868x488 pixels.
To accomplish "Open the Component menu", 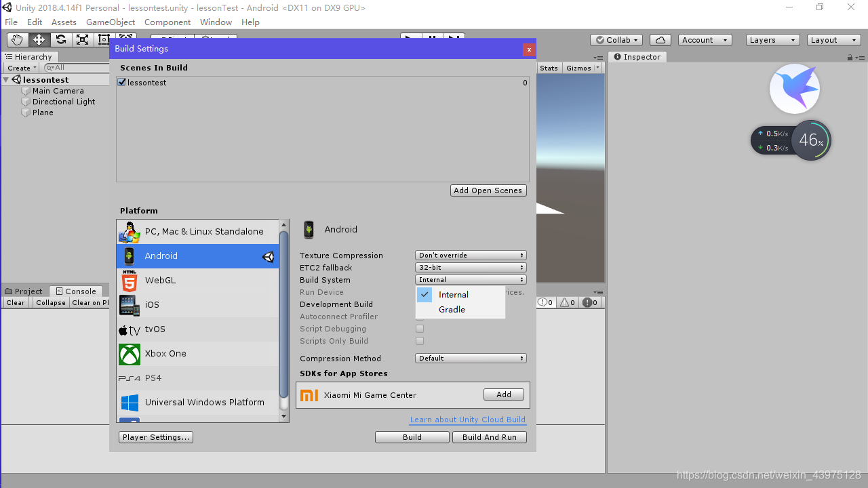I will 167,22.
